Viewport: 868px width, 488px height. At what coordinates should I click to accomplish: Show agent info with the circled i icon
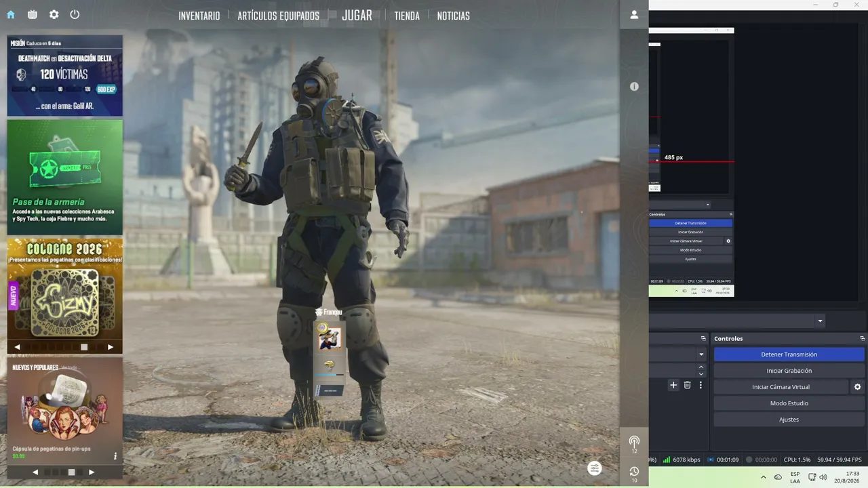634,87
